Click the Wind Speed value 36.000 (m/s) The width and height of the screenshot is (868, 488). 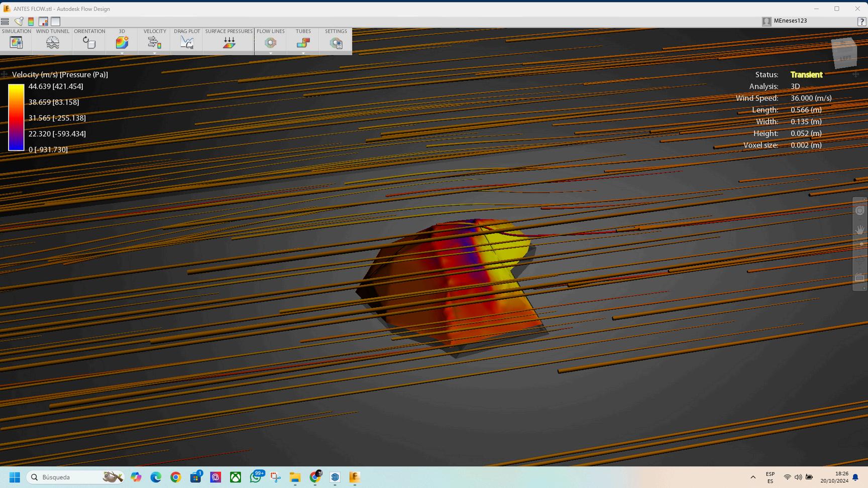click(811, 98)
